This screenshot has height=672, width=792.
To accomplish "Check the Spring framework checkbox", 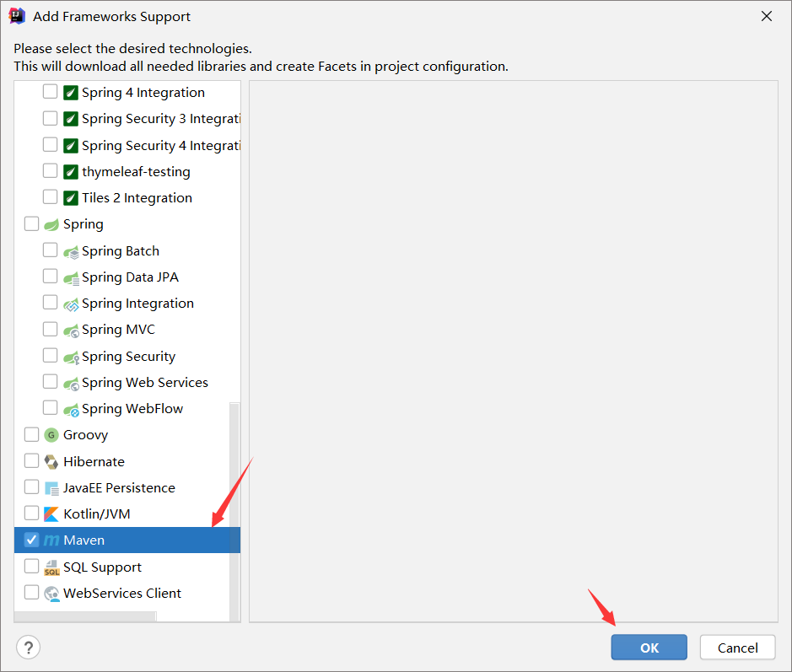I will tap(31, 223).
